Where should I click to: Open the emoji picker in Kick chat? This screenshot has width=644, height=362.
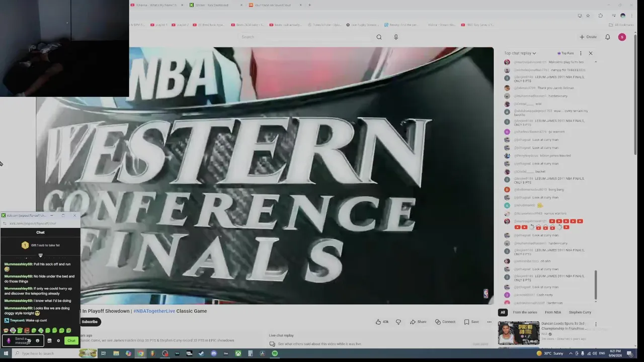click(37, 341)
